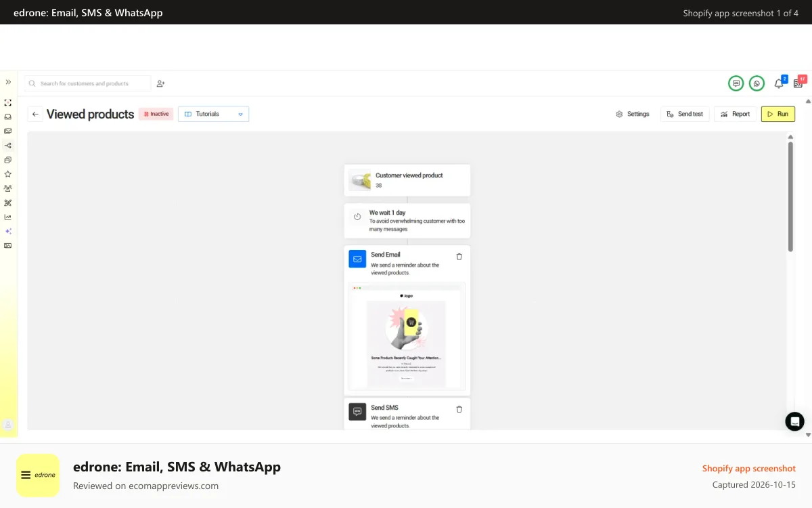
Task: Delete the Send Email step with trash icon
Action: [459, 257]
